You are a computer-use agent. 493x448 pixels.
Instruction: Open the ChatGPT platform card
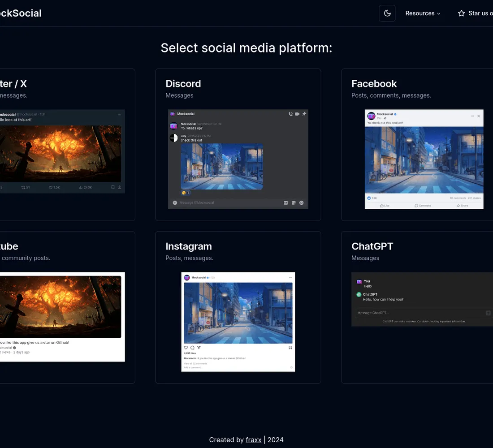click(417, 307)
